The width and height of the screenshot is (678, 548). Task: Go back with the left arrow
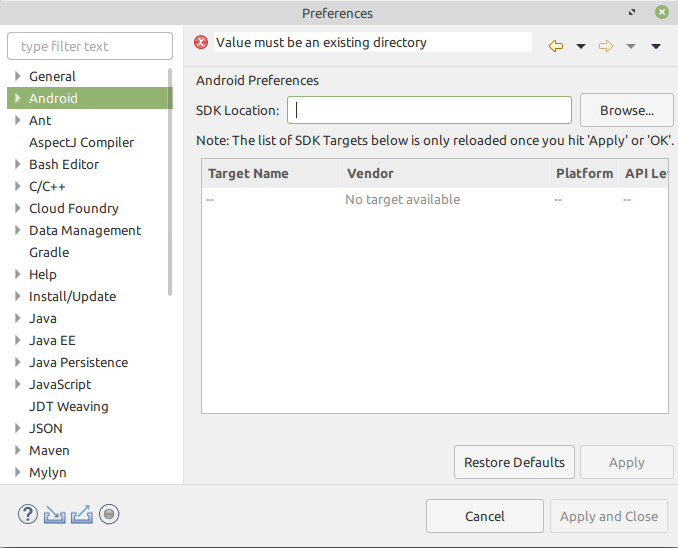pyautogui.click(x=556, y=46)
